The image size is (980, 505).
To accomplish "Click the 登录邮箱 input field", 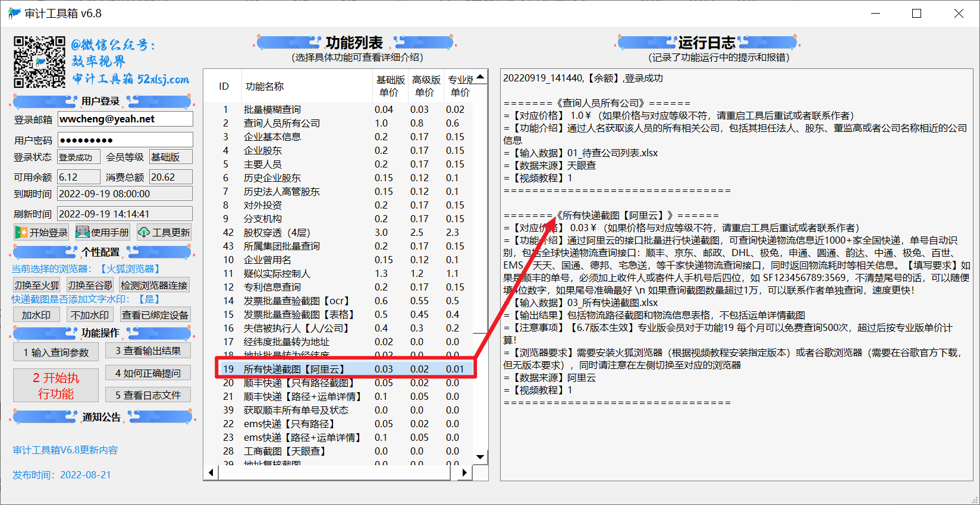I will [x=125, y=119].
